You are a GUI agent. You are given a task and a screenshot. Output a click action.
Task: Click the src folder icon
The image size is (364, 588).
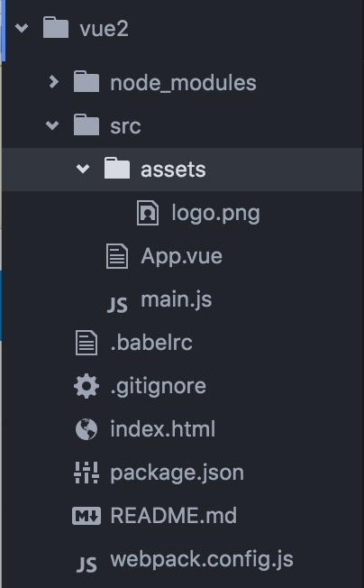(x=86, y=124)
